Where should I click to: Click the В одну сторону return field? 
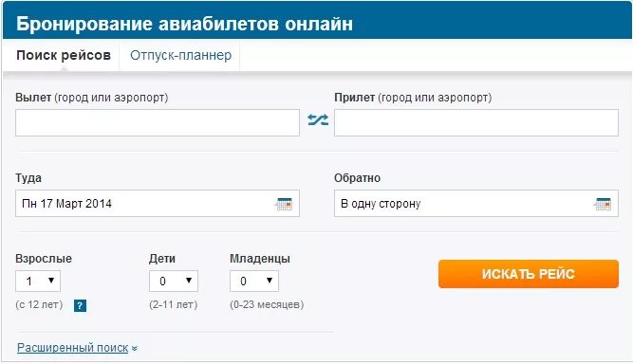(x=476, y=204)
